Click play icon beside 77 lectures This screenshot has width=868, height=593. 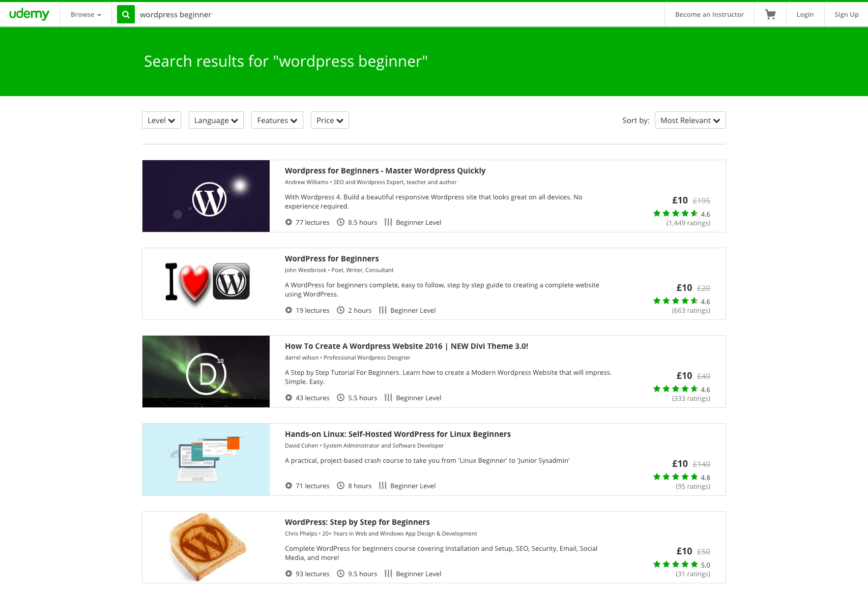tap(288, 222)
